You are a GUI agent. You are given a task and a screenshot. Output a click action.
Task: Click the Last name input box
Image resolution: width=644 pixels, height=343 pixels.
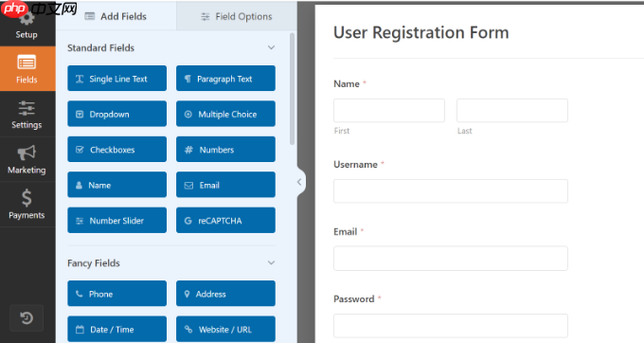[512, 110]
